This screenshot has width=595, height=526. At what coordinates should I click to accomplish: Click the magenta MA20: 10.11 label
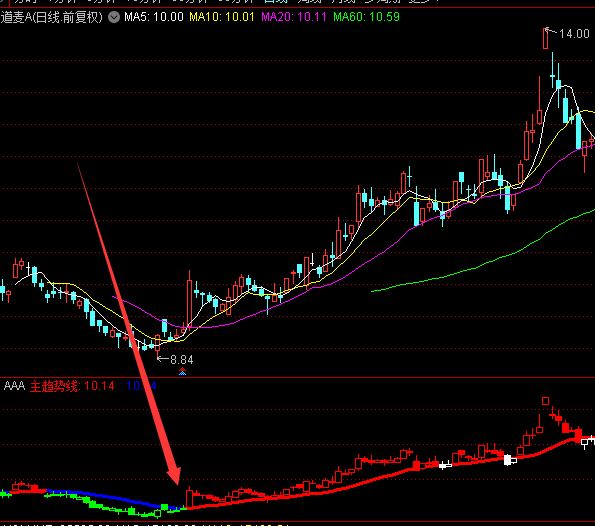pos(294,17)
